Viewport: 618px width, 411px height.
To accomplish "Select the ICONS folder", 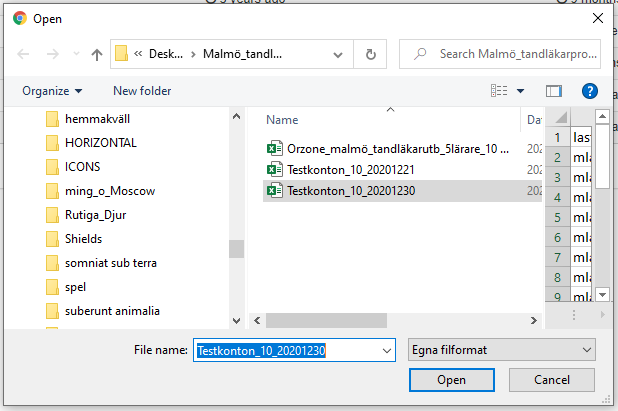I will tap(73, 167).
